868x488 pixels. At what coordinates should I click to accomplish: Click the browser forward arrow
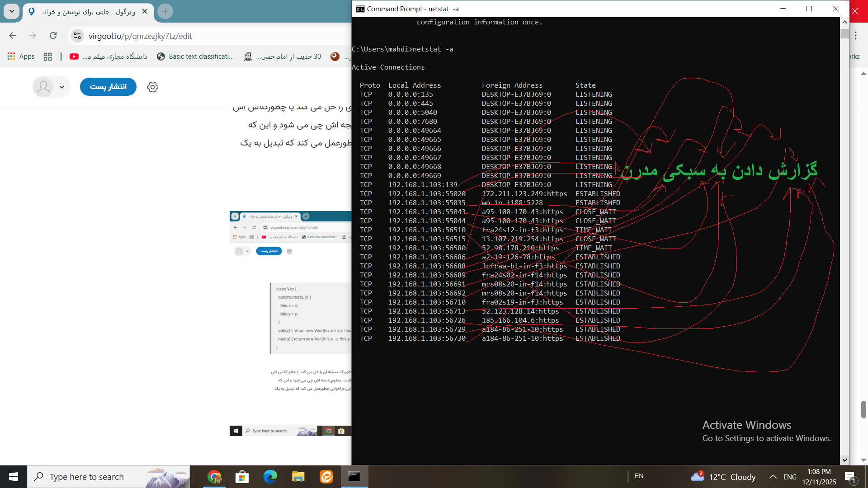tap(33, 36)
